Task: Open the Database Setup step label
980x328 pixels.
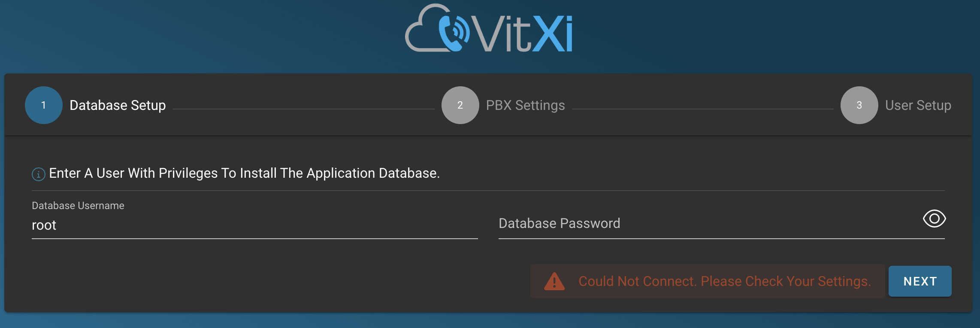Action: 118,105
